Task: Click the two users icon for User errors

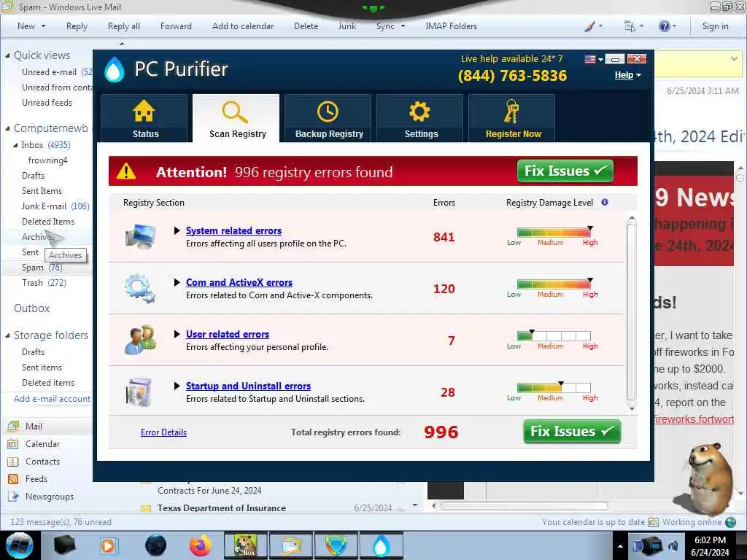Action: [141, 340]
